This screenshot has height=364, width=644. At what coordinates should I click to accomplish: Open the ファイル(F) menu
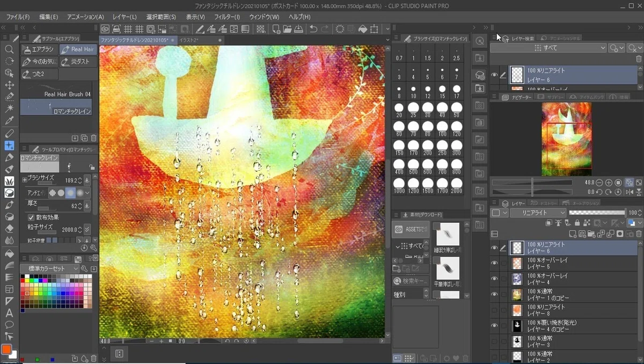coord(18,17)
